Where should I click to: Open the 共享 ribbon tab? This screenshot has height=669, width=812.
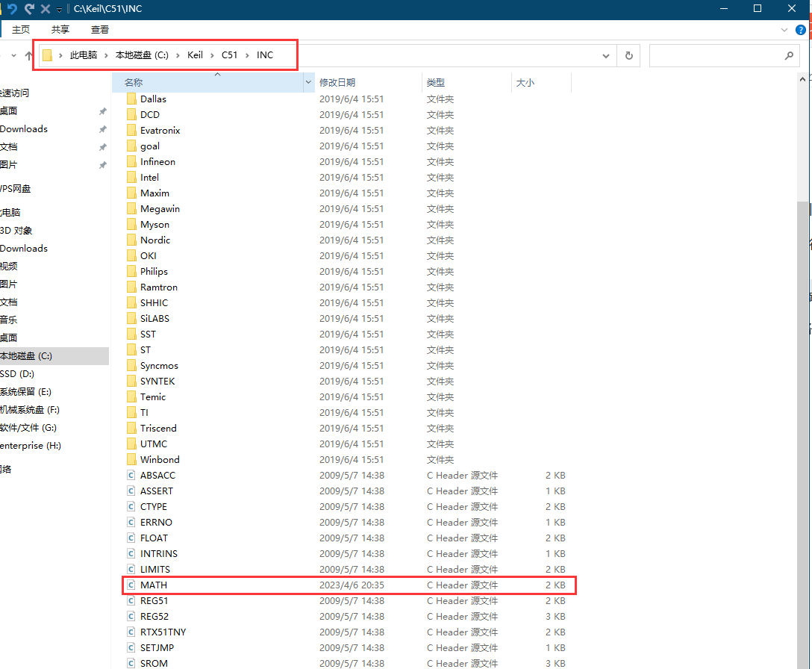[x=60, y=30]
